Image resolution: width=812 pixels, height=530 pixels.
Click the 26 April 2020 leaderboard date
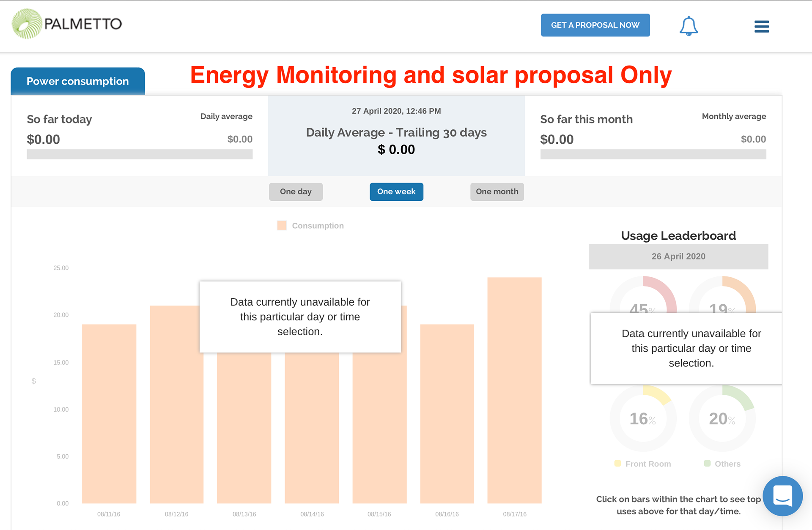(678, 257)
